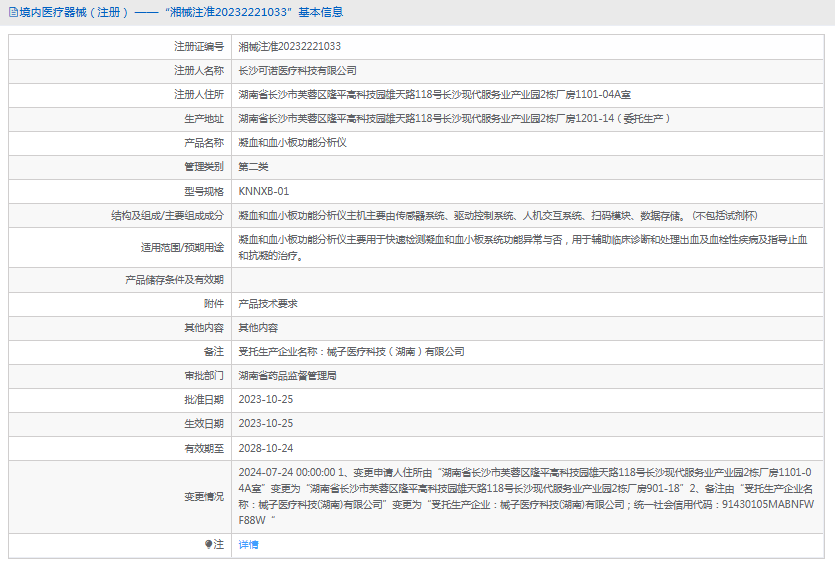Click the 适用范围/预期用途 label
Screen dimensions: 835x563
(x=182, y=248)
